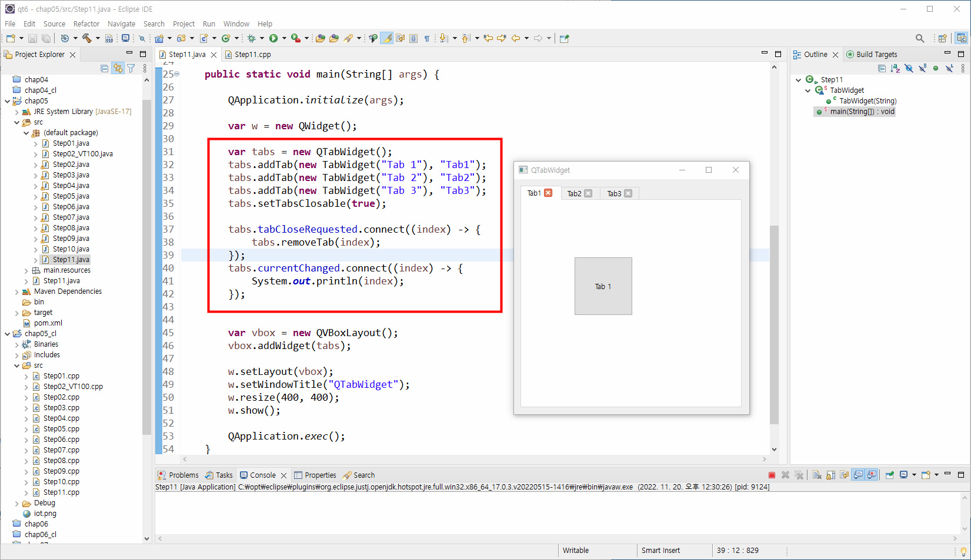Collapse the chap05 project node
This screenshot has width=971, height=560.
pos(8,101)
